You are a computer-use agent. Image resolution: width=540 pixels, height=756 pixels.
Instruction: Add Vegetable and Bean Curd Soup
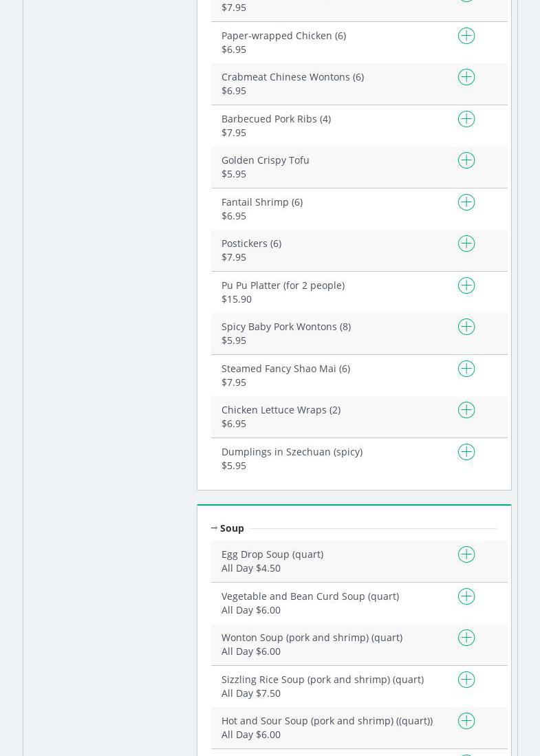point(466,596)
